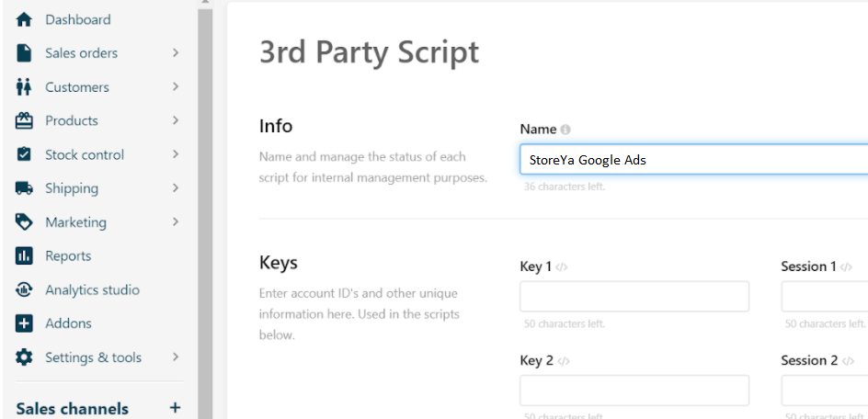Click the Stock control clipboard icon
The image size is (868, 419).
point(25,154)
